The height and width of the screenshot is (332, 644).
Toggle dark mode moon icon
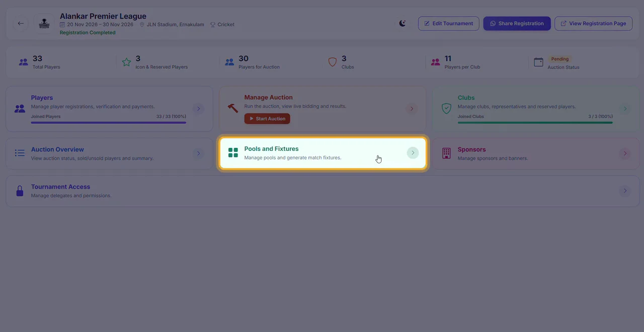(x=403, y=23)
